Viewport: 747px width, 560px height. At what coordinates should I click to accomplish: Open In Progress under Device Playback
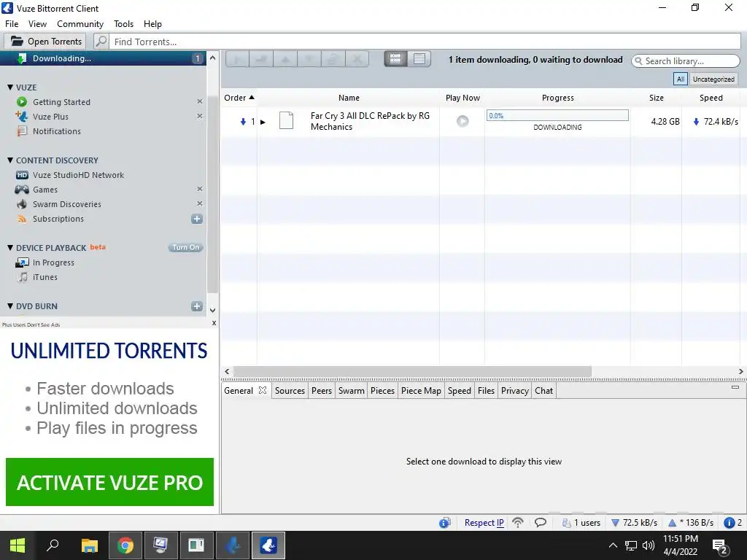(53, 262)
